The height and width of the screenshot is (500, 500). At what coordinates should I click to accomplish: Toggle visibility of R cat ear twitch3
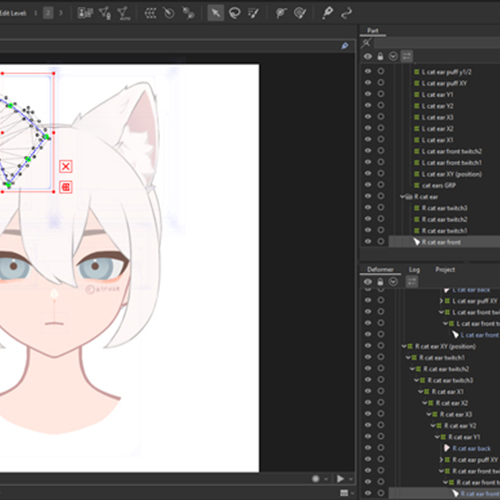coord(368,207)
